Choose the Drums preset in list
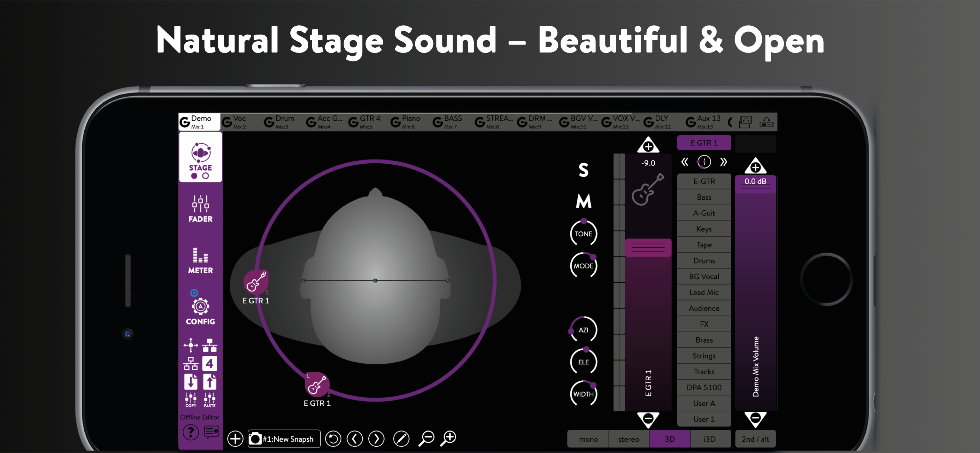This screenshot has width=980, height=453. [704, 260]
